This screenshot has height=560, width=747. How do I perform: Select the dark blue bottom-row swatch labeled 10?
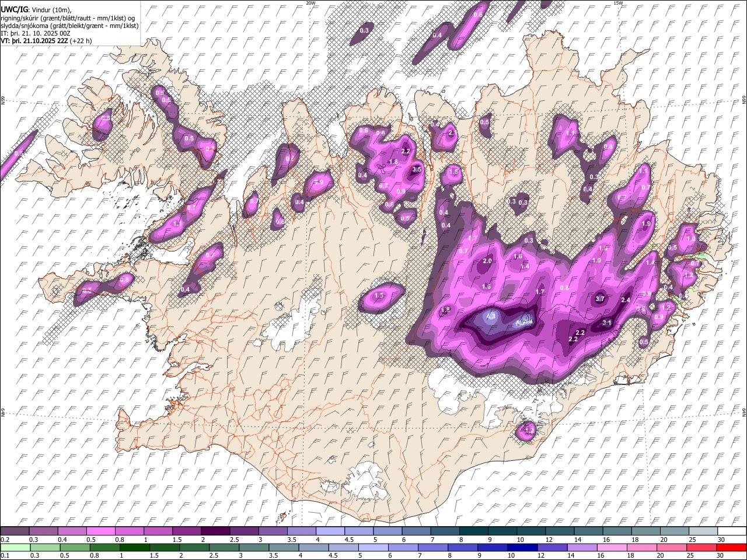(522, 547)
